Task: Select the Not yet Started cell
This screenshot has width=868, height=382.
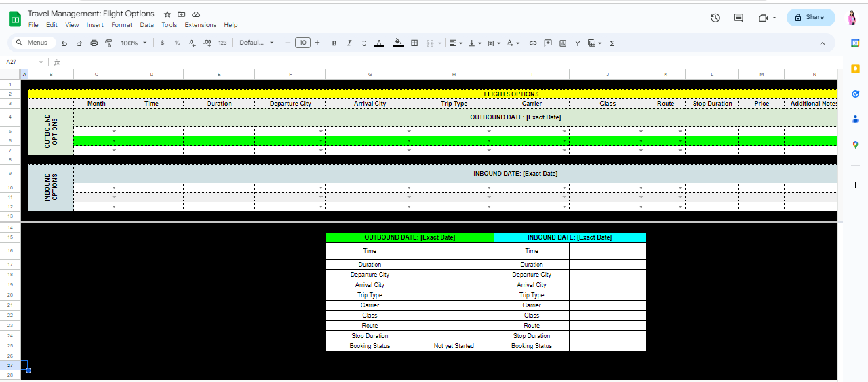Action: coord(454,346)
